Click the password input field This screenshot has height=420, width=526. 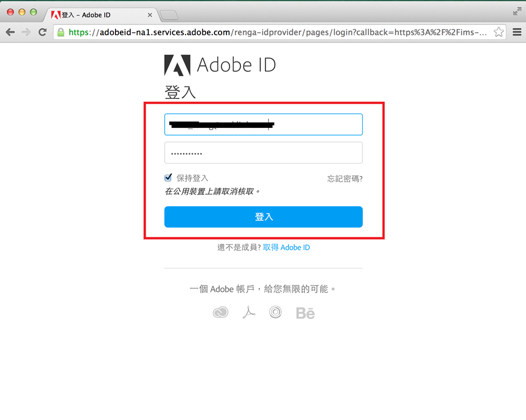click(263, 153)
